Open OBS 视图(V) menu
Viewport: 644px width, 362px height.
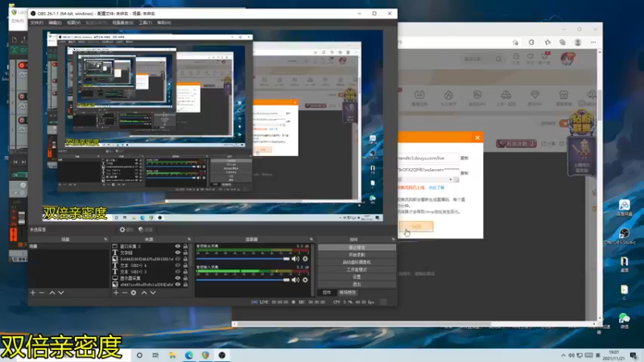click(x=73, y=23)
